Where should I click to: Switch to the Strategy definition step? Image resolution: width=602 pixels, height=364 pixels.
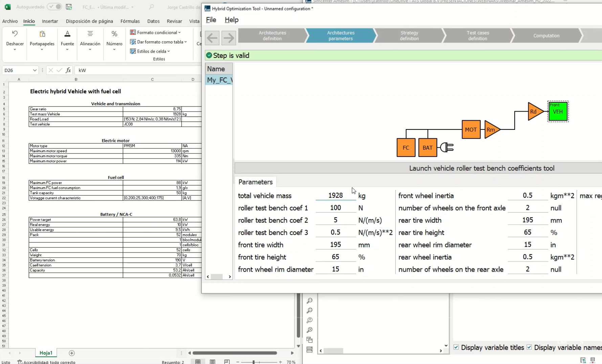coord(409,35)
